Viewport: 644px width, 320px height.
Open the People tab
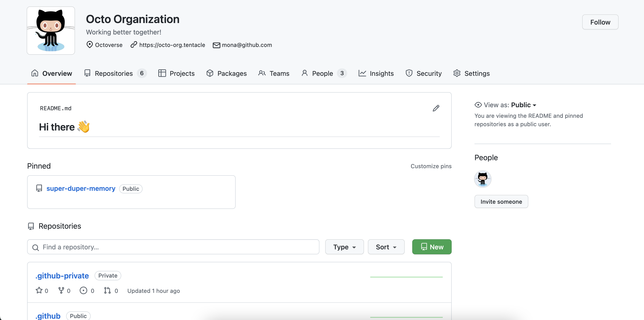pos(324,73)
